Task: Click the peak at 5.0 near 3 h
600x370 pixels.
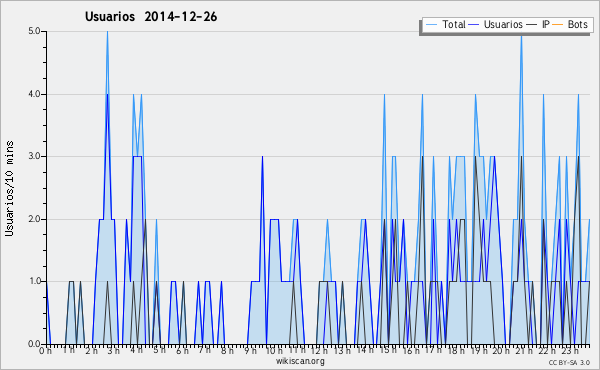Action: click(x=108, y=32)
